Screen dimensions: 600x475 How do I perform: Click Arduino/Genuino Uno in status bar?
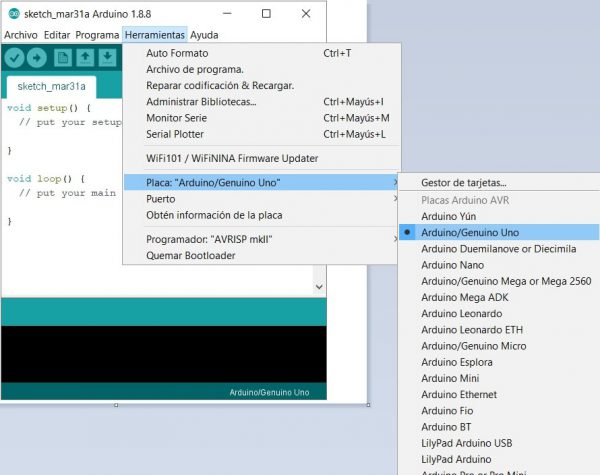[x=269, y=392]
